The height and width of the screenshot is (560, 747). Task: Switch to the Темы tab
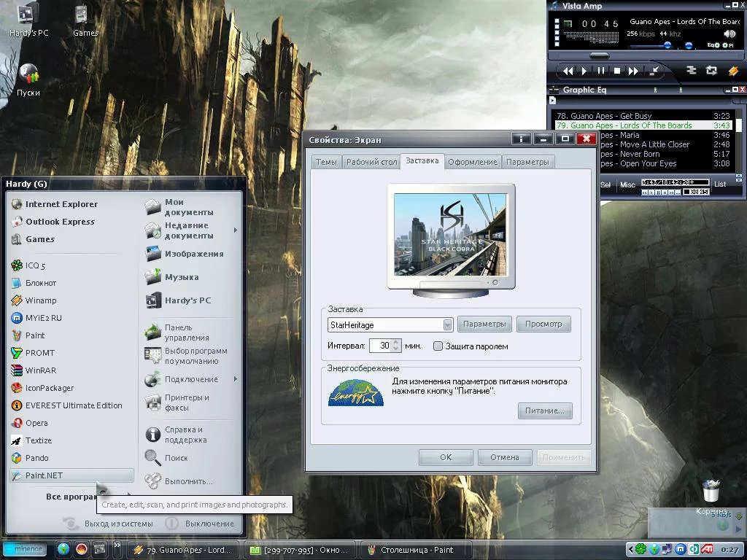[326, 162]
